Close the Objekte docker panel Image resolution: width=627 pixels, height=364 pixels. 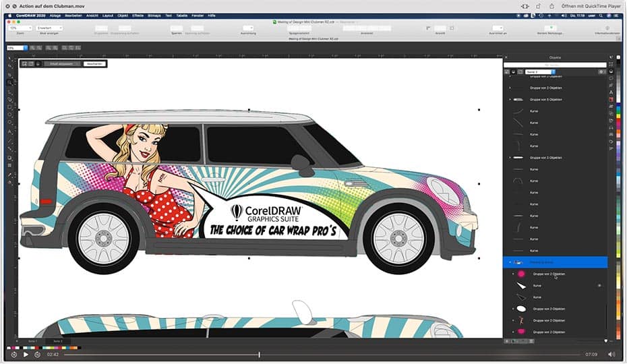(x=506, y=57)
